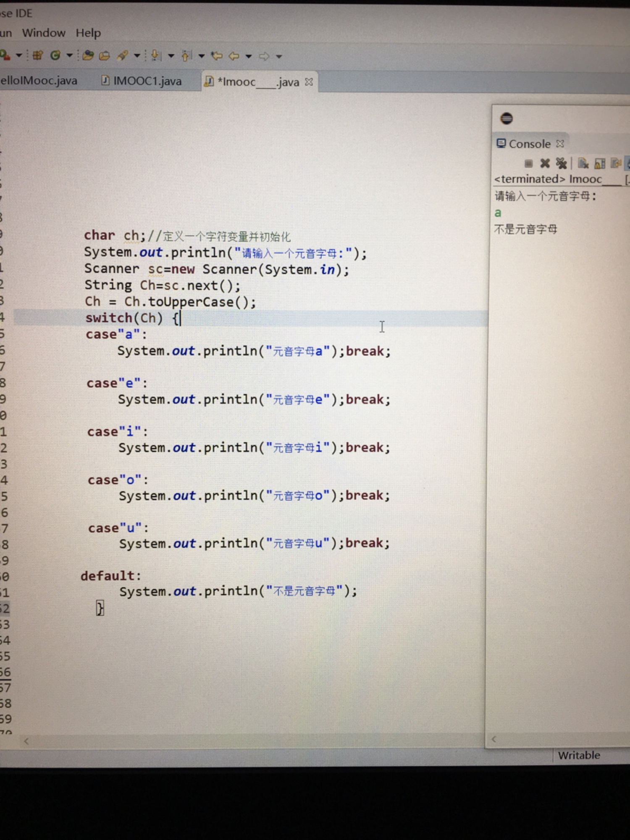Image resolution: width=630 pixels, height=840 pixels.
Task: Click the default: line in editor
Action: click(111, 576)
